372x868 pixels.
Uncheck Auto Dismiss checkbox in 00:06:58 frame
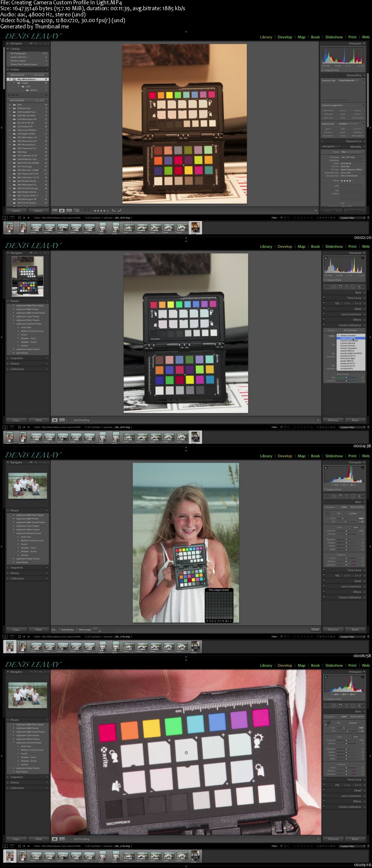[x=59, y=629]
